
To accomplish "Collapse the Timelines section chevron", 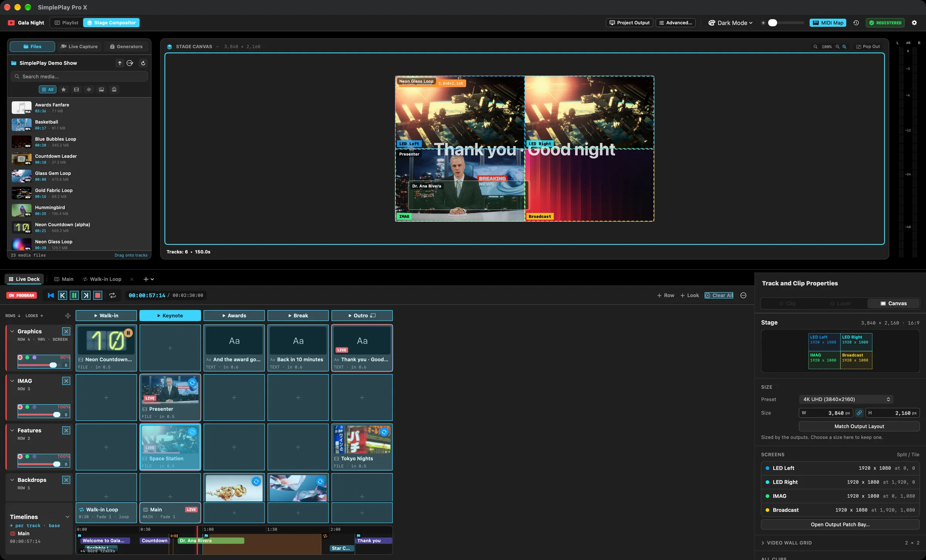I will [x=68, y=517].
